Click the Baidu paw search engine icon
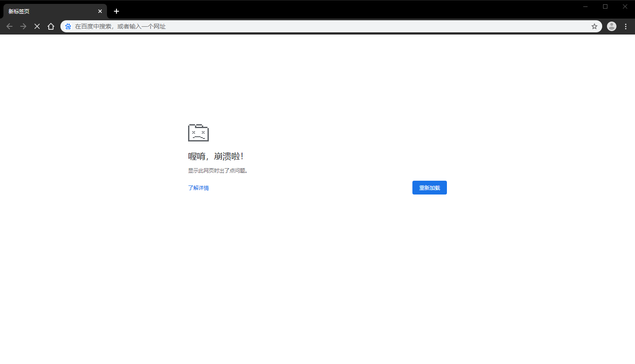This screenshot has height=364, width=635. click(x=68, y=26)
